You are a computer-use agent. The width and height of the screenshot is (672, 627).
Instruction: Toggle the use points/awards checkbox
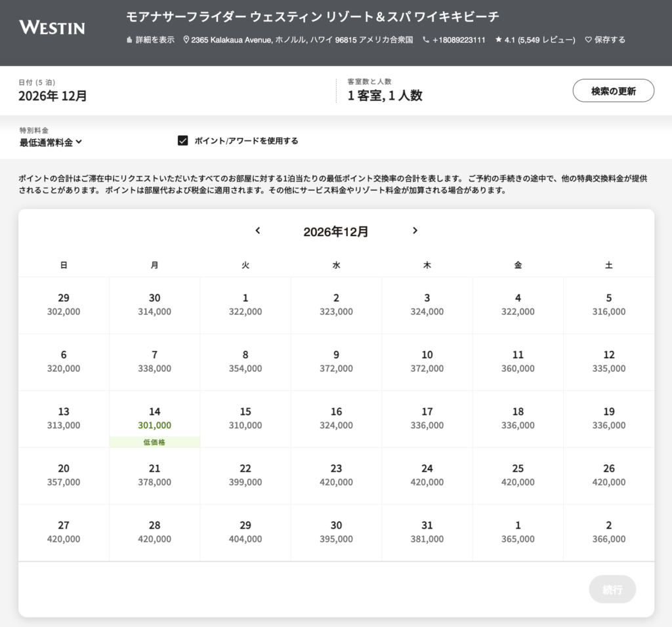tap(182, 140)
